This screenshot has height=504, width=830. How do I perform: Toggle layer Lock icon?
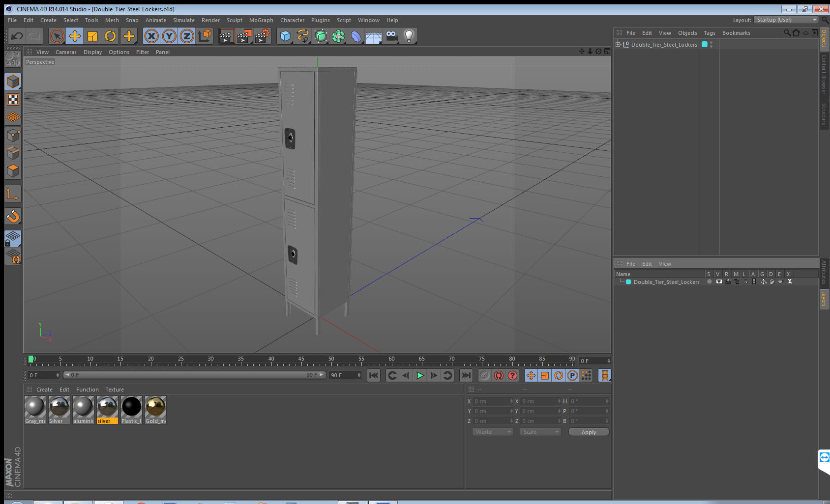(x=745, y=281)
